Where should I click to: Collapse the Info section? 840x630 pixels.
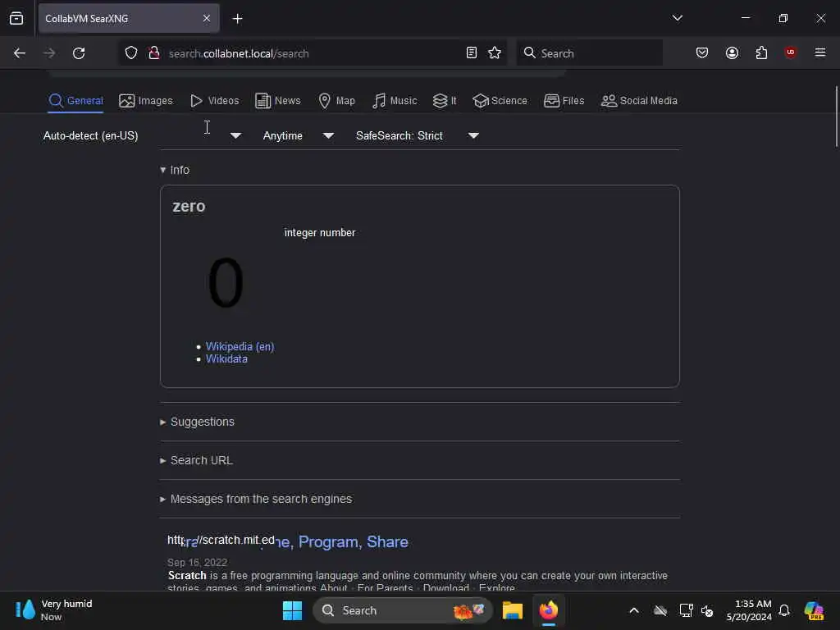[175, 170]
